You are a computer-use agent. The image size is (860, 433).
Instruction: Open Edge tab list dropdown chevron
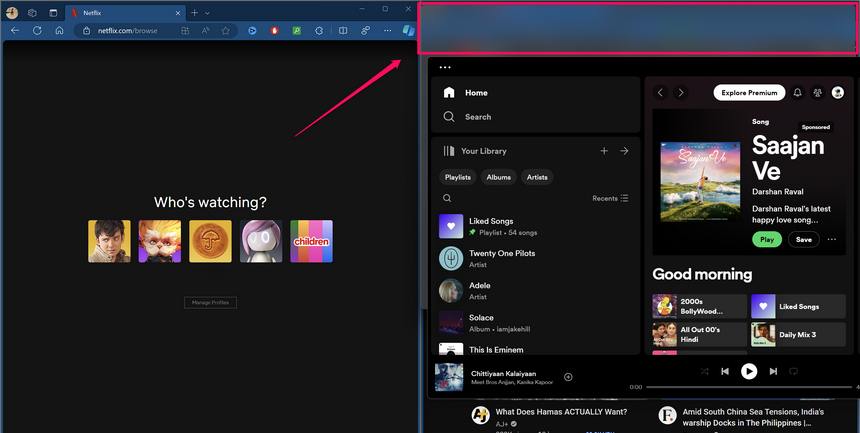tap(207, 13)
